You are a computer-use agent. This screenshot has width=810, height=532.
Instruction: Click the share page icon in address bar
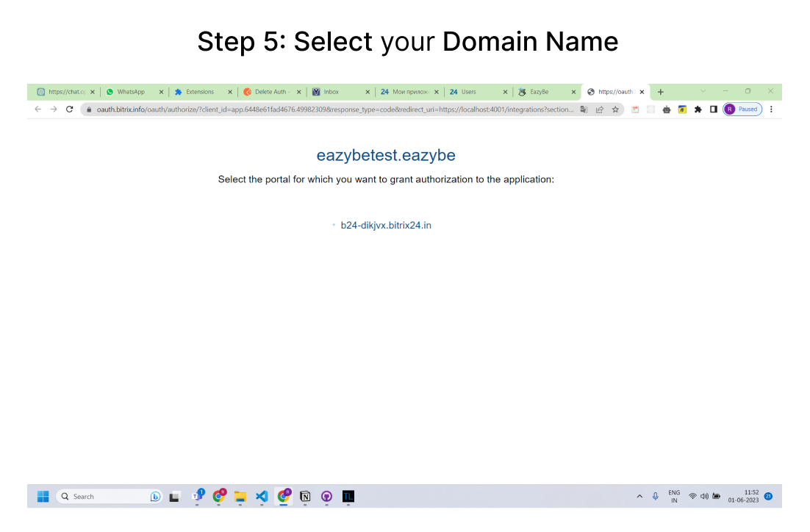(600, 109)
